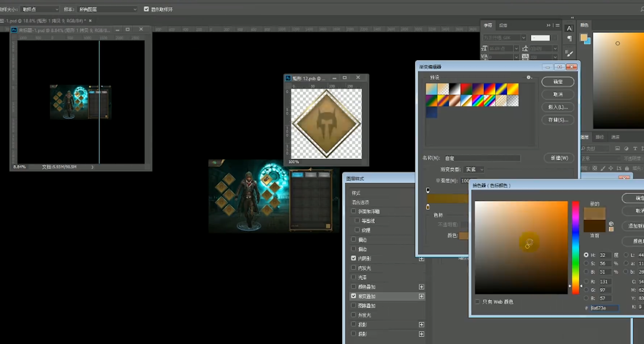
Task: Enable 只有 Web 颜色 checkbox
Action: pyautogui.click(x=477, y=302)
